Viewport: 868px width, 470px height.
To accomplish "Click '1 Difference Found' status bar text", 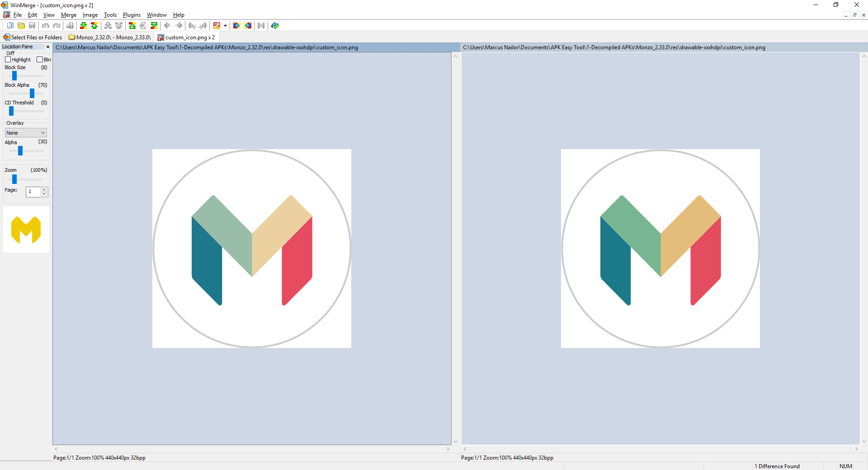I will tap(777, 466).
